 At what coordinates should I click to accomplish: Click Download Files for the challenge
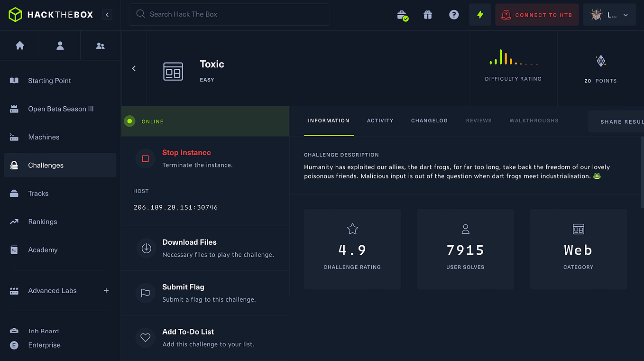(x=189, y=242)
